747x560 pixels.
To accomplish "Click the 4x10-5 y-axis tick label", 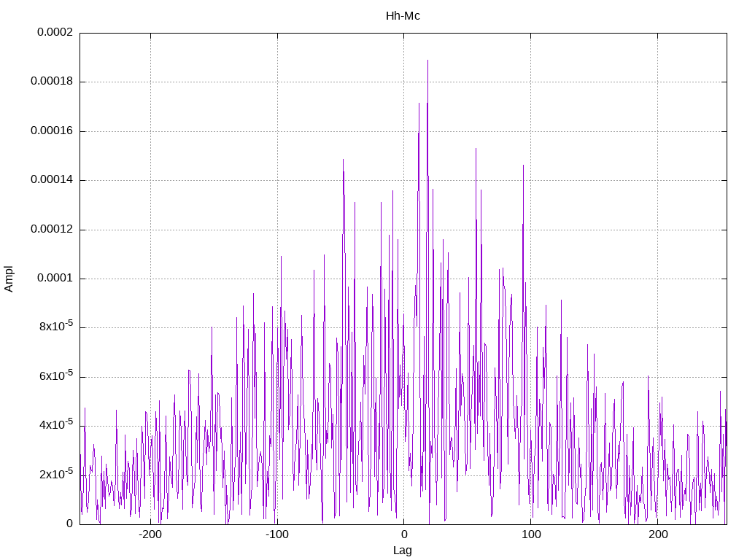I will point(56,425).
